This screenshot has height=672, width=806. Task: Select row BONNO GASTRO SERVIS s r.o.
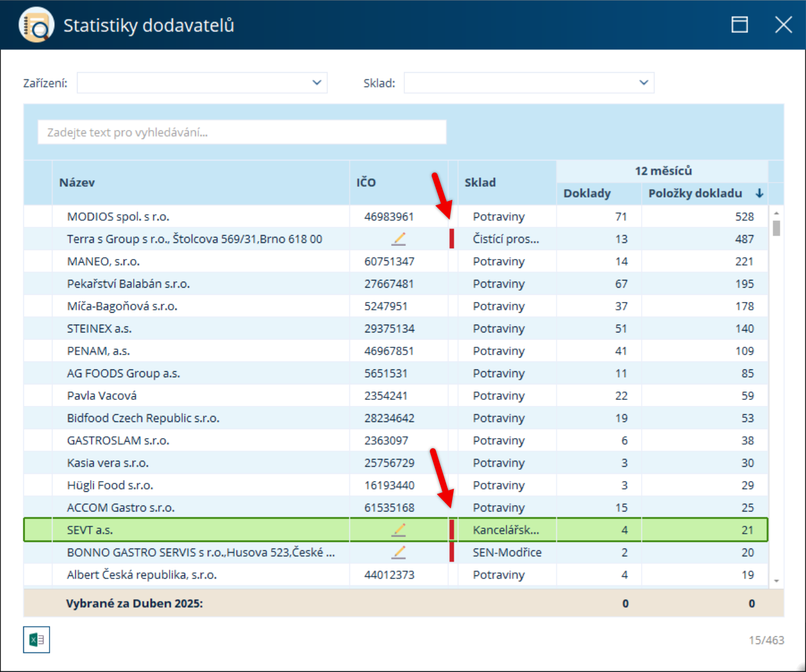click(396, 552)
